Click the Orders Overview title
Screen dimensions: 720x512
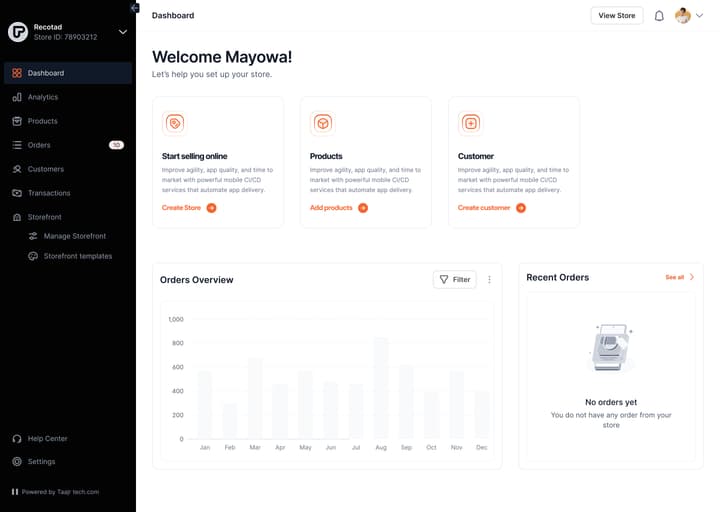(x=197, y=280)
